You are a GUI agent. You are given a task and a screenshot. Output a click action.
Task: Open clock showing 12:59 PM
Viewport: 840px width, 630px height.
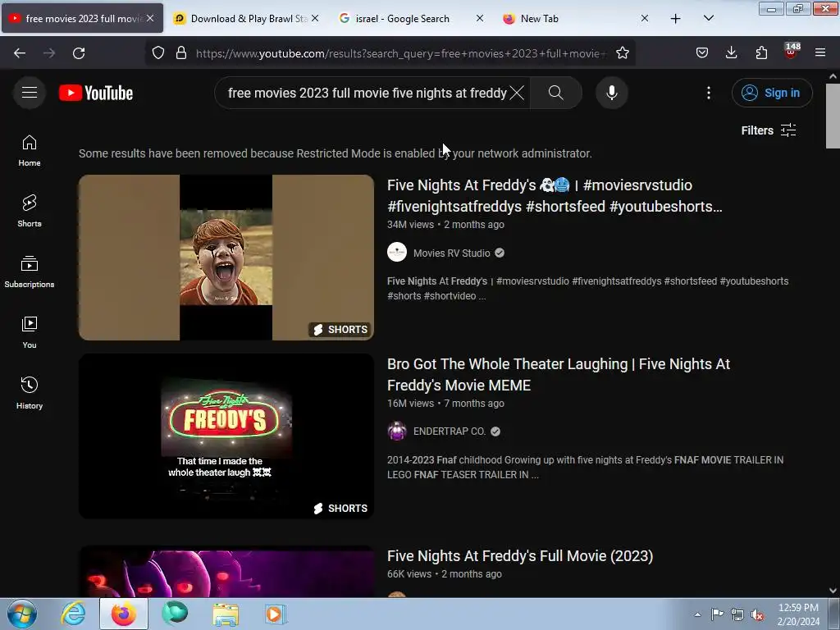[798, 614]
